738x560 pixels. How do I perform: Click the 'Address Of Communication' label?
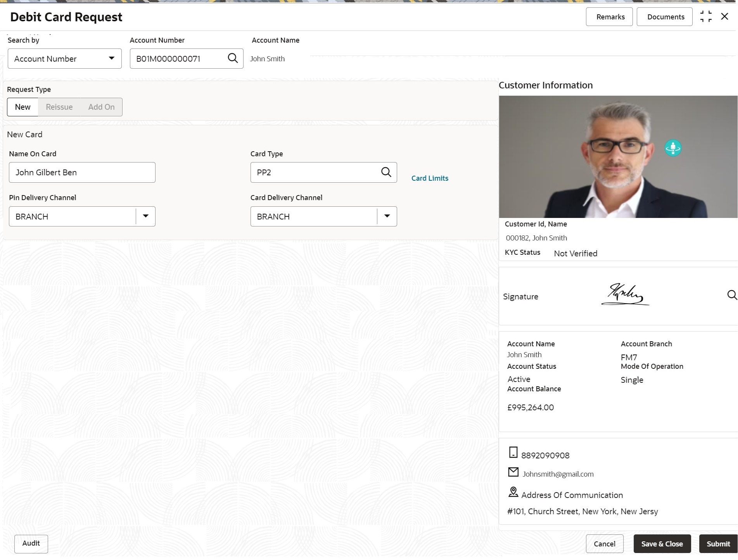[x=572, y=495]
